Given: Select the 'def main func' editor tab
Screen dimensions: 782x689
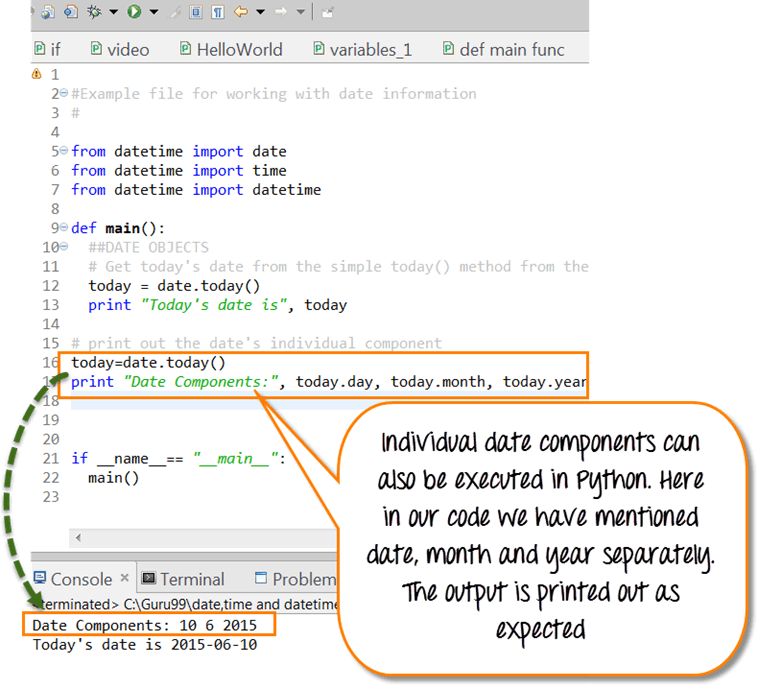Looking at the screenshot, I should pyautogui.click(x=504, y=49).
